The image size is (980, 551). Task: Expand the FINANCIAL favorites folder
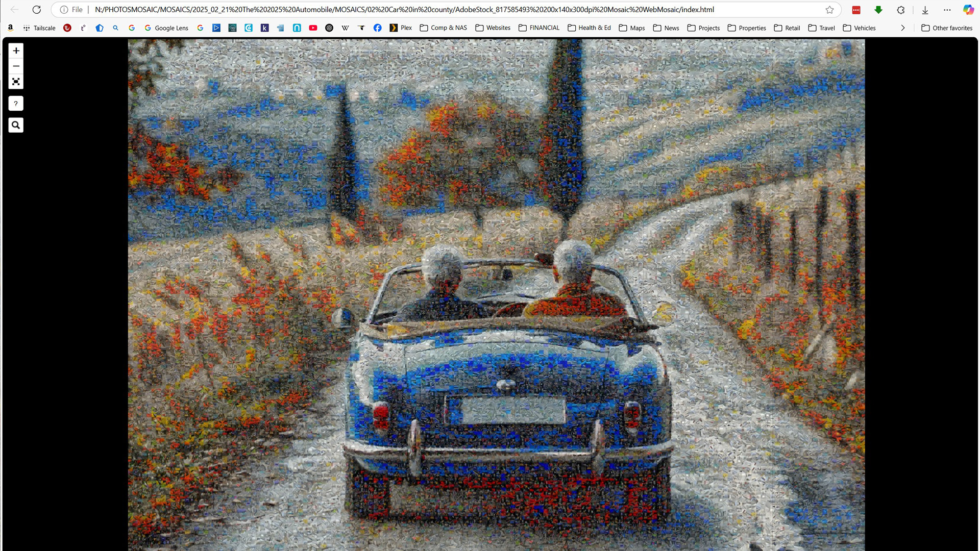(x=539, y=28)
